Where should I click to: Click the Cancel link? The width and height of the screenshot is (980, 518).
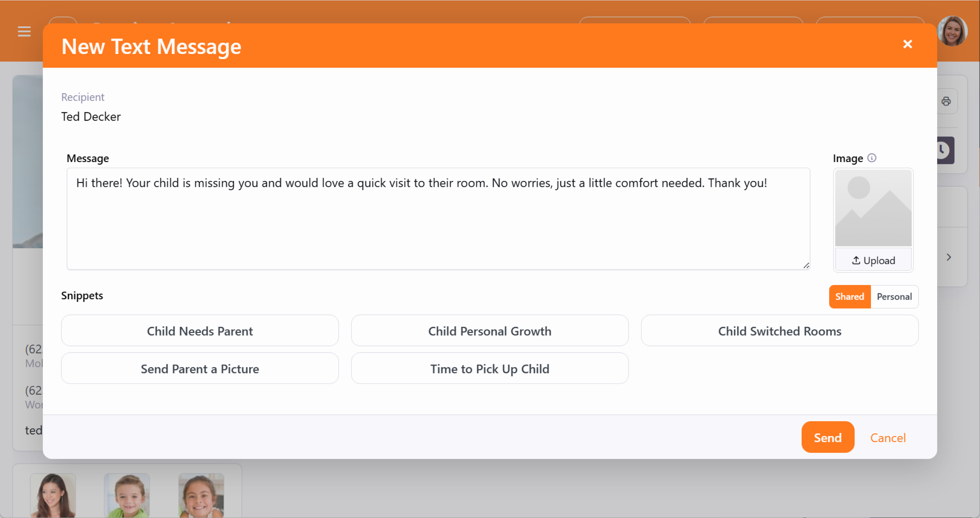pyautogui.click(x=888, y=438)
